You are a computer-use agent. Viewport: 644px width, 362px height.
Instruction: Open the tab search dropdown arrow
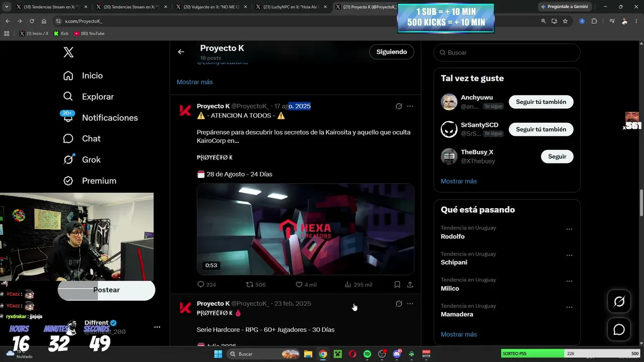click(x=7, y=7)
